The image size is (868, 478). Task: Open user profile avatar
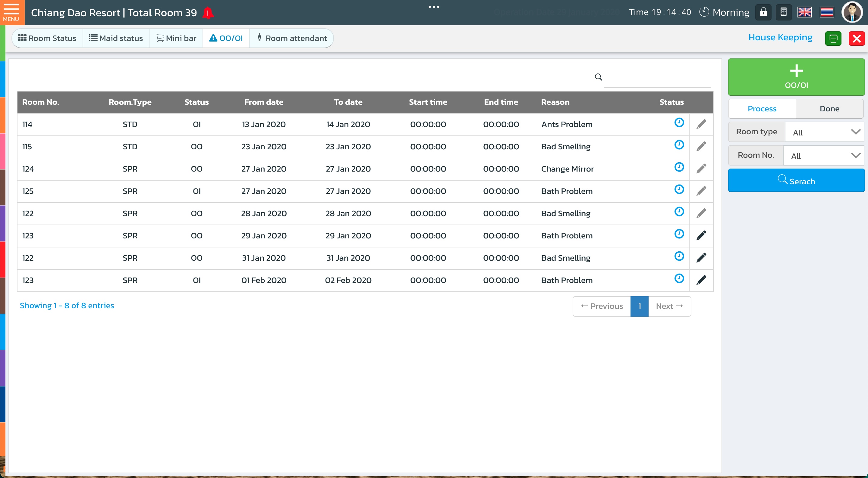[852, 12]
